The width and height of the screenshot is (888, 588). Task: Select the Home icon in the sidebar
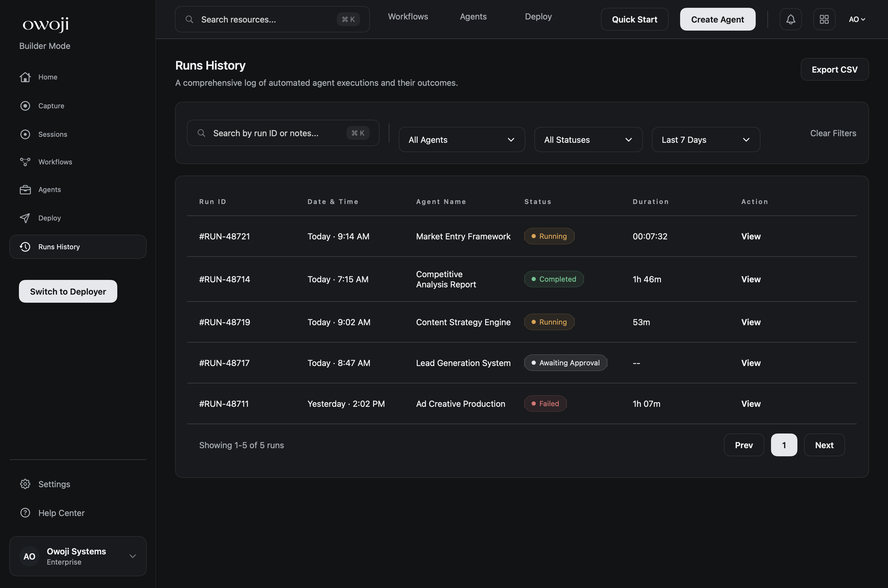tap(25, 77)
